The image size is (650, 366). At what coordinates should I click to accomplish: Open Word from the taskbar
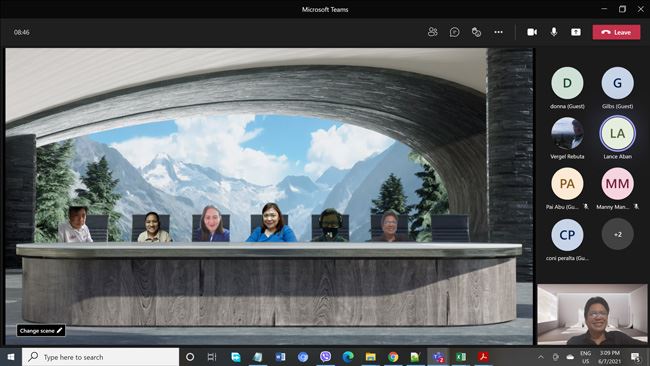280,357
